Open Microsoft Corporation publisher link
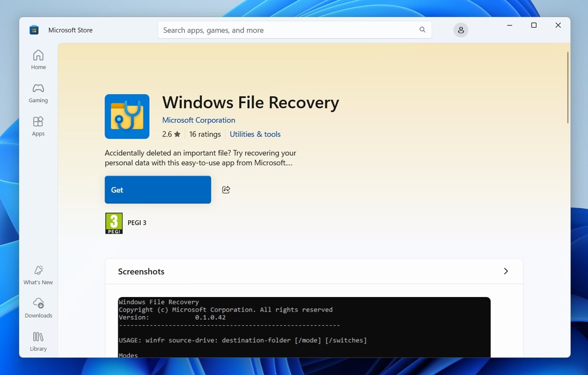The image size is (588, 375). tap(199, 120)
